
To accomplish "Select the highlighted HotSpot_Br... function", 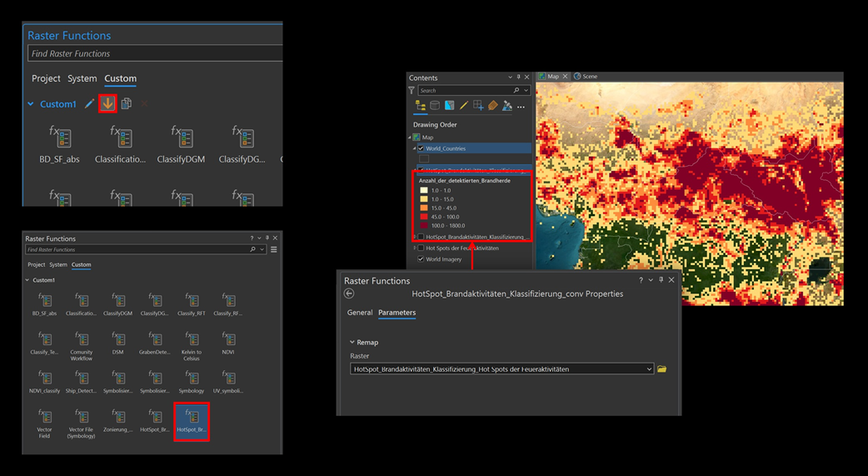I will pos(192,422).
